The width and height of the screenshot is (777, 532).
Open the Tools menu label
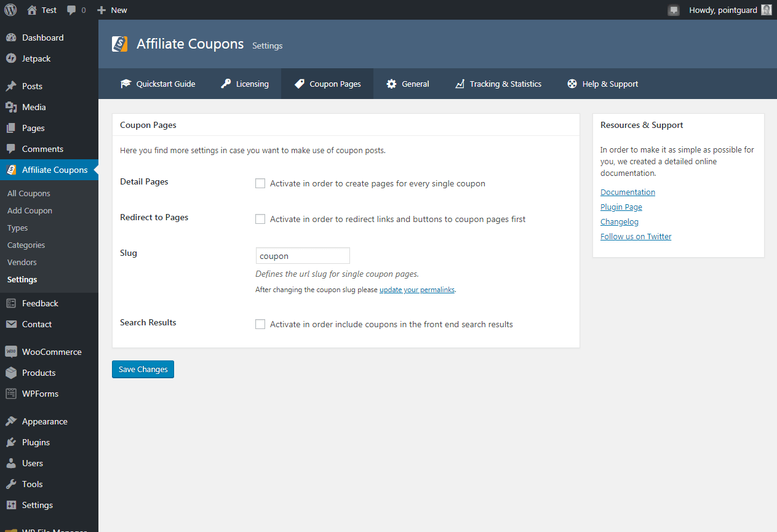click(x=33, y=484)
